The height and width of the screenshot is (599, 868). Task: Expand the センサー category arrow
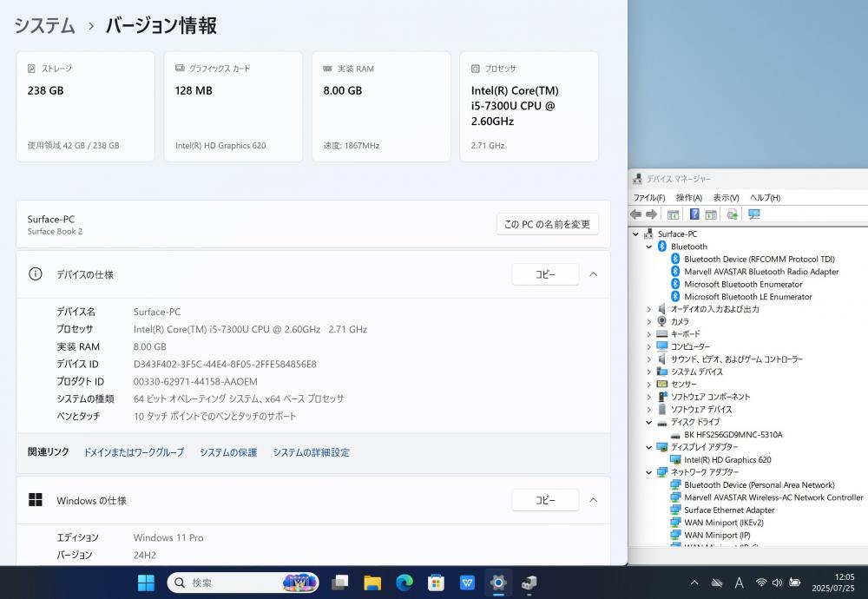click(x=648, y=385)
